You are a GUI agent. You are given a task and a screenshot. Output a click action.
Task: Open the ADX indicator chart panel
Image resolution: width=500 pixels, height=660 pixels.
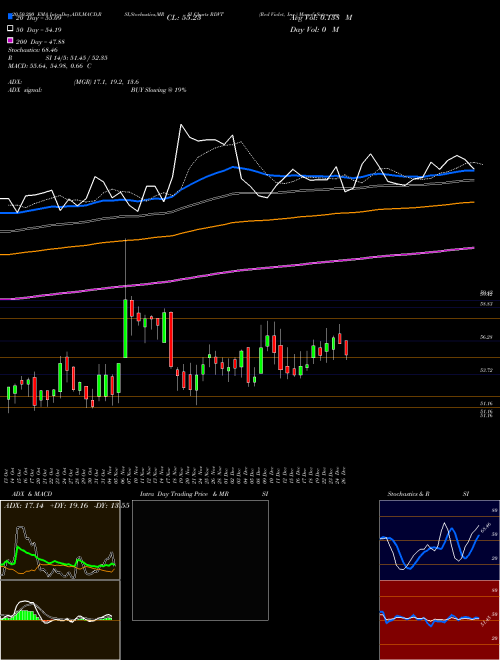pos(60,540)
